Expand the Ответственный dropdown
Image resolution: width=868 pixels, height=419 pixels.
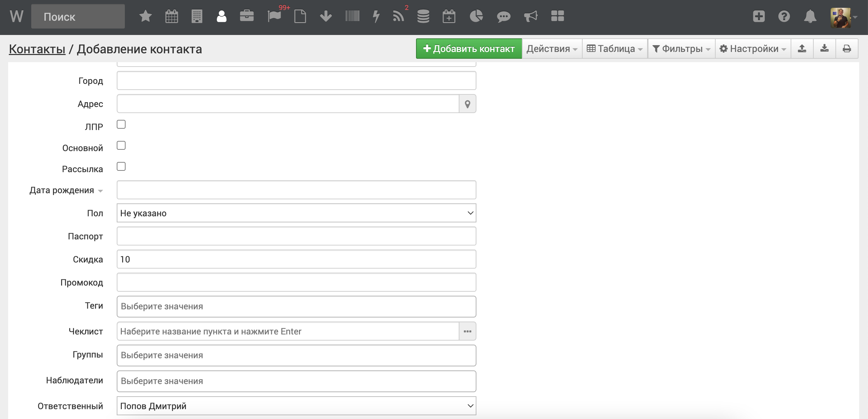(x=296, y=406)
